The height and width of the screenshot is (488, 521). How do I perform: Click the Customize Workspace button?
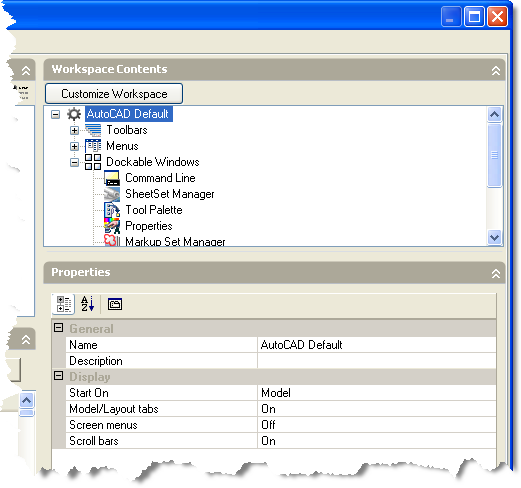114,94
